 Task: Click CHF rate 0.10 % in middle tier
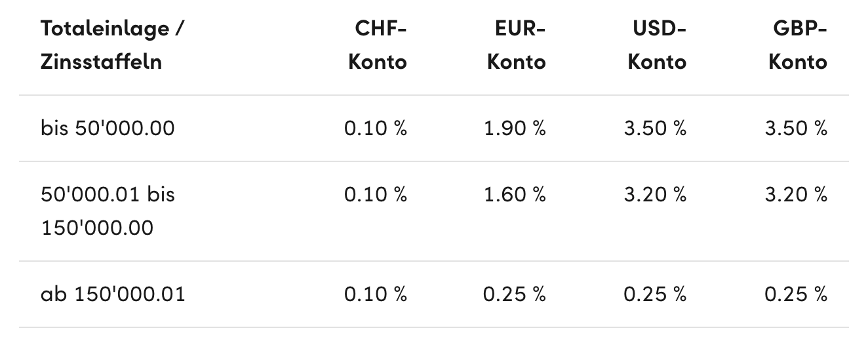376,194
